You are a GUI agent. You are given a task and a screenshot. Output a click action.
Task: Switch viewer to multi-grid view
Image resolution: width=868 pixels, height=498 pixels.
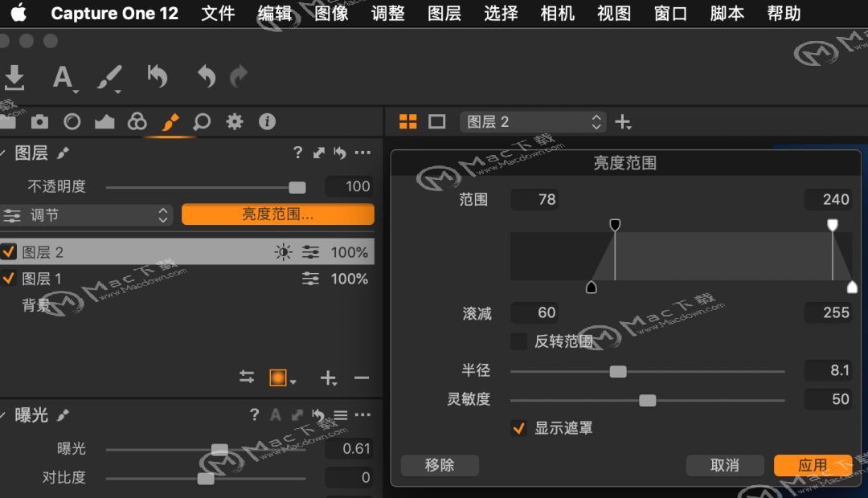coord(408,122)
